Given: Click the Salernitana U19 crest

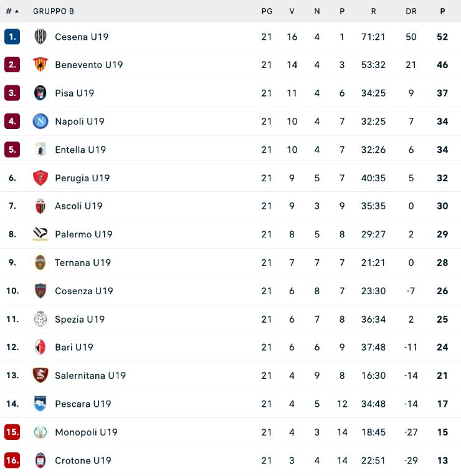Looking at the screenshot, I should click(x=40, y=376).
